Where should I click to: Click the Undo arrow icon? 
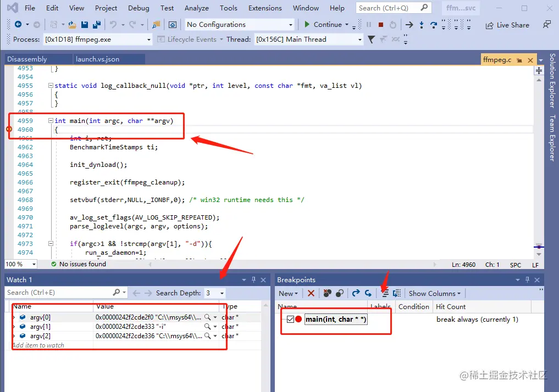point(113,25)
